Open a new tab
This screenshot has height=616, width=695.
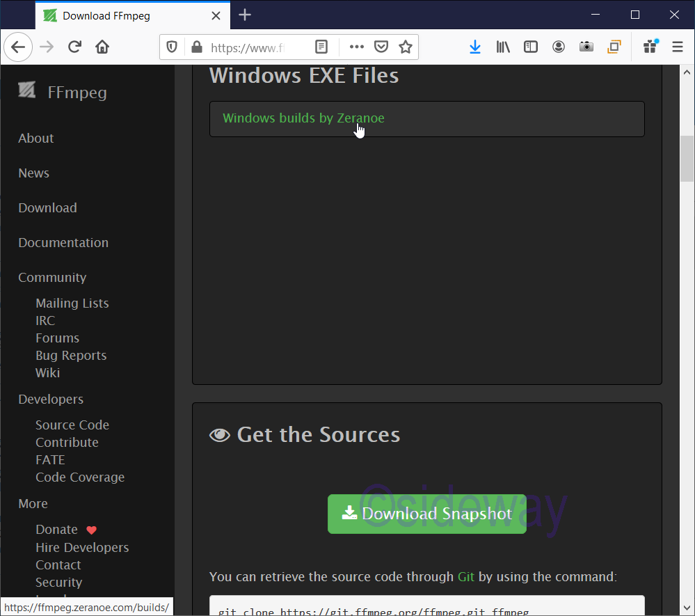[x=245, y=15]
